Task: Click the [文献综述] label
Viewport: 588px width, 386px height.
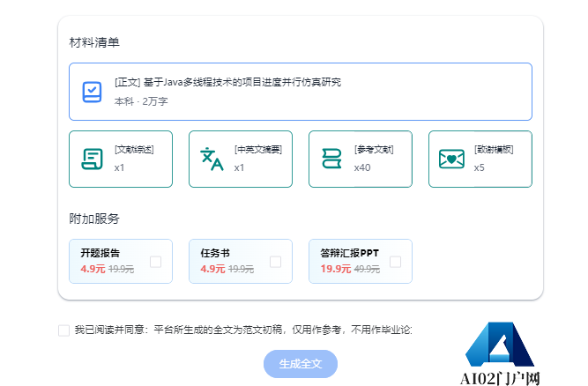Action: click(134, 150)
